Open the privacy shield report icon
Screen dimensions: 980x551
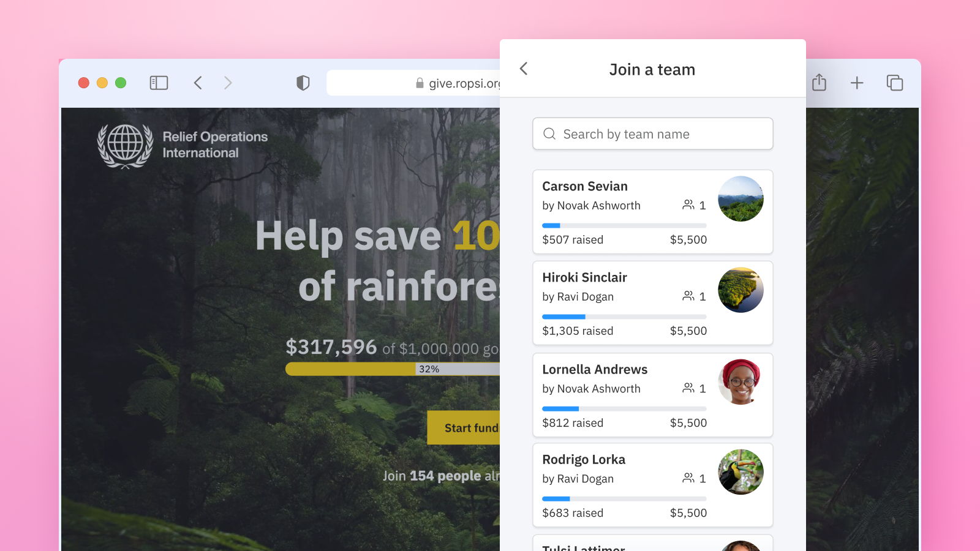coord(303,83)
